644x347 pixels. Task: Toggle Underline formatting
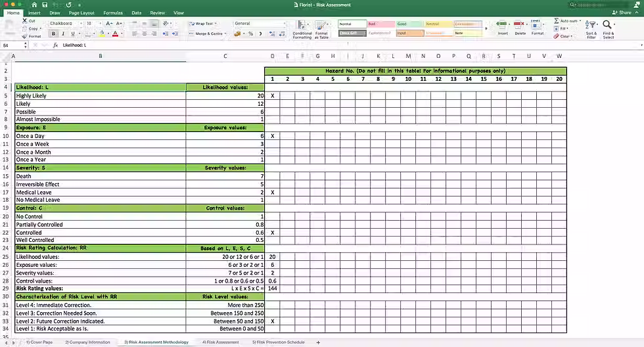click(x=73, y=34)
